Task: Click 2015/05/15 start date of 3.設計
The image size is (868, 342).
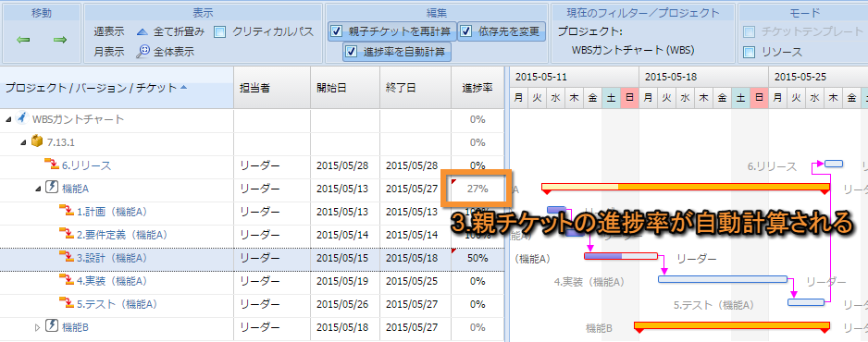Action: (342, 258)
